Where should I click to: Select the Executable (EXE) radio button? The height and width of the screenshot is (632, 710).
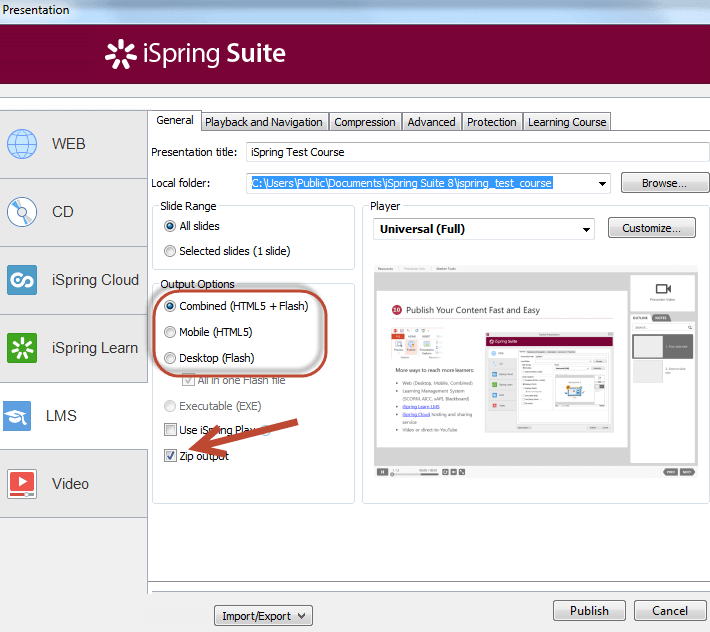coord(170,406)
